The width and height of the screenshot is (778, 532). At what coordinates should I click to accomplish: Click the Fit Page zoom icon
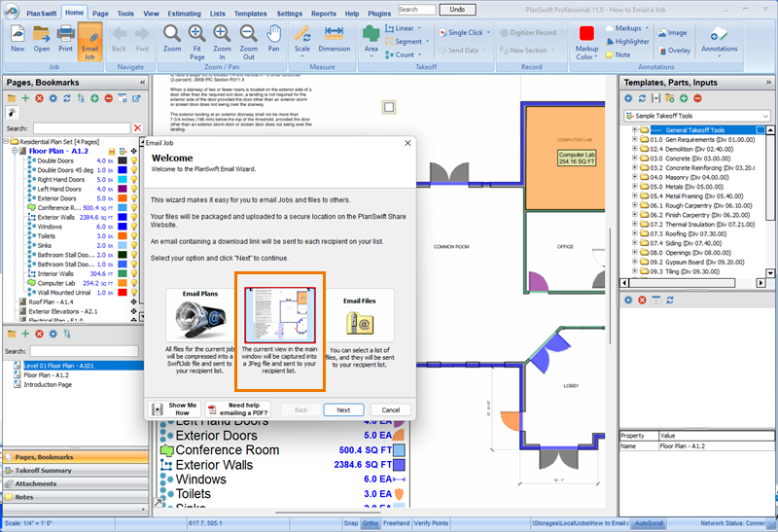coord(197,43)
